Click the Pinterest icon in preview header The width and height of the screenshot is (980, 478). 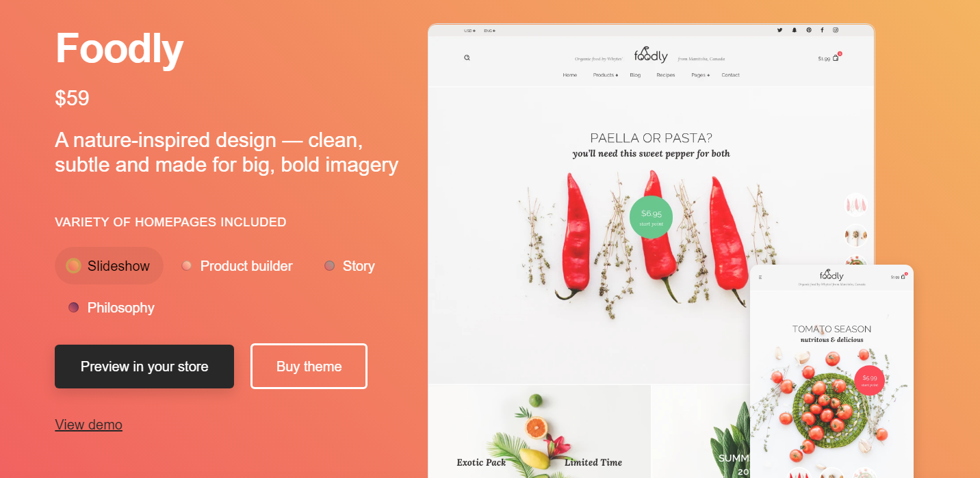click(x=808, y=30)
